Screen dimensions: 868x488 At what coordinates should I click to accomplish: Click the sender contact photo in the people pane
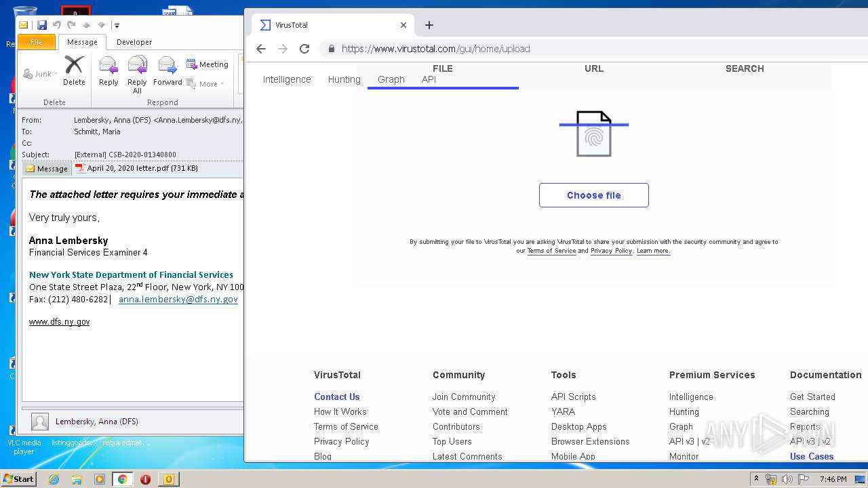(40, 422)
